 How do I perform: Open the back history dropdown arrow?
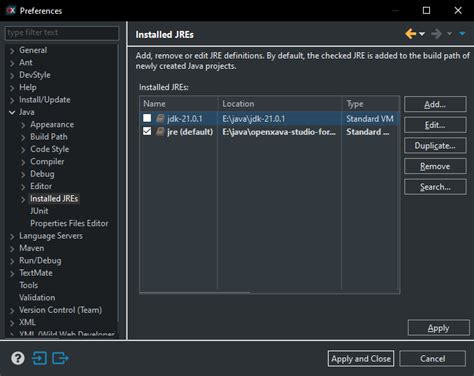coord(422,34)
